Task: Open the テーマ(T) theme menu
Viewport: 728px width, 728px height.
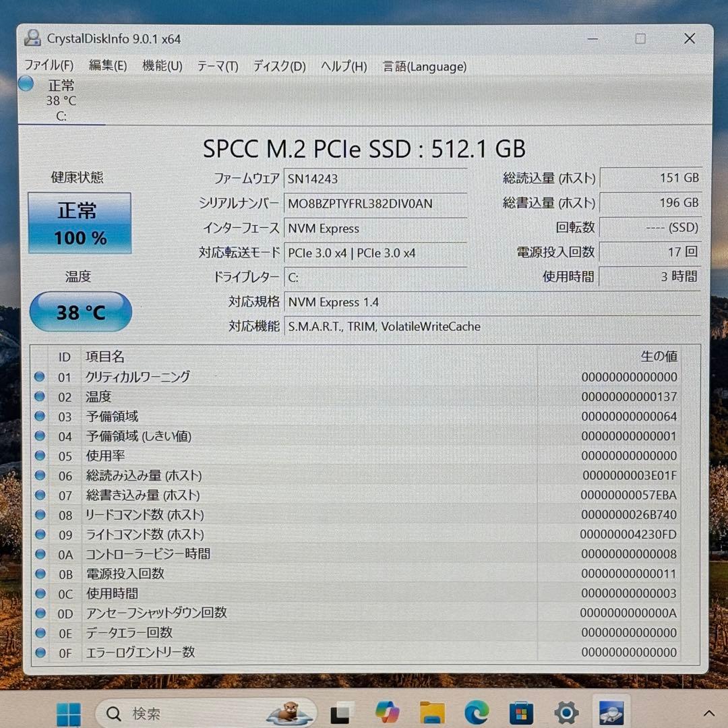Action: (x=217, y=67)
